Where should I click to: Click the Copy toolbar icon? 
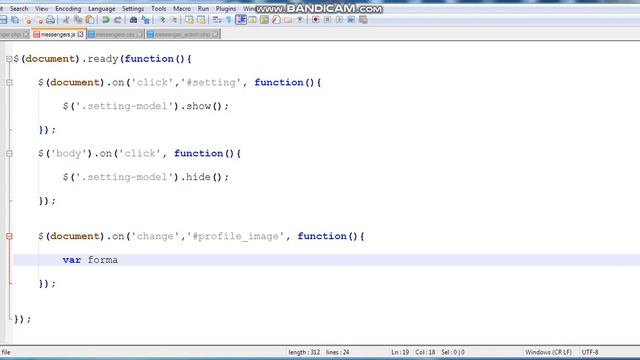pos(78,20)
